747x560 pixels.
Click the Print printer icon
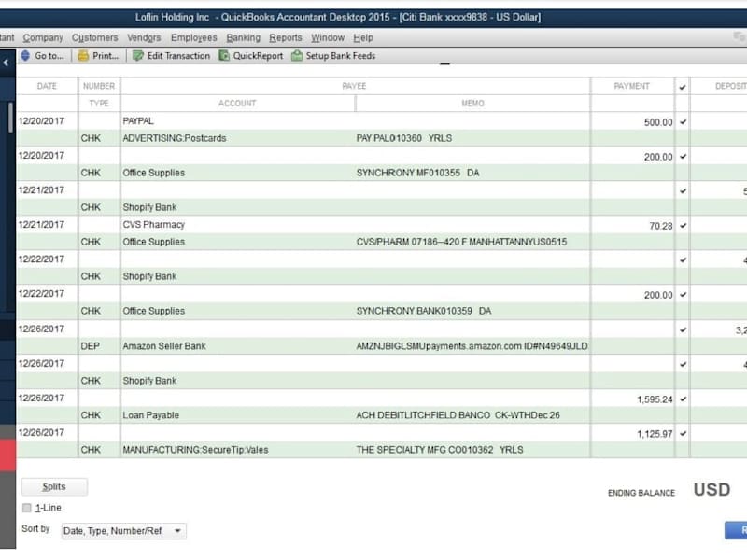(83, 56)
